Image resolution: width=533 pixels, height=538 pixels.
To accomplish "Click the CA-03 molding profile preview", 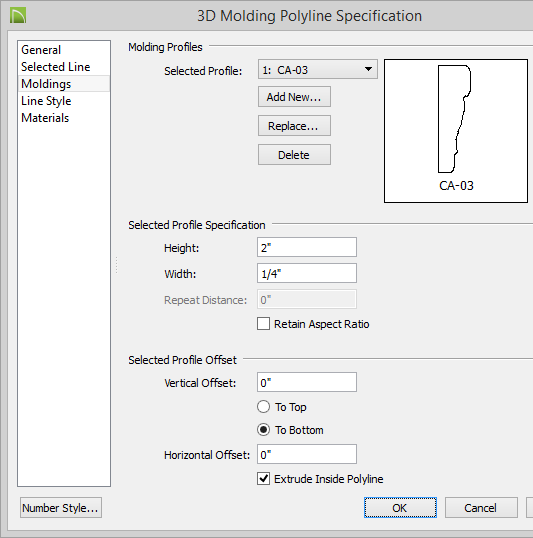I will 456,131.
